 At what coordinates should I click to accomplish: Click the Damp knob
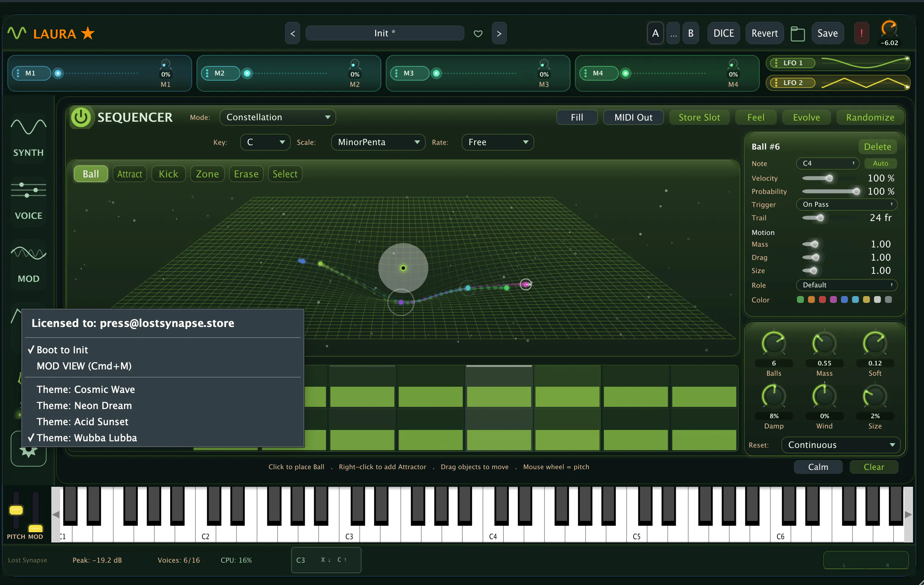pyautogui.click(x=774, y=396)
